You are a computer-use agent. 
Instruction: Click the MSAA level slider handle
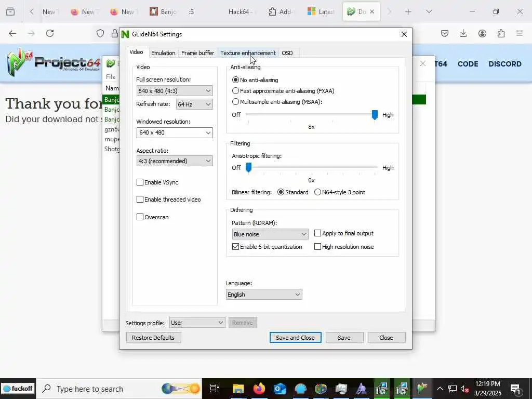[x=375, y=115]
